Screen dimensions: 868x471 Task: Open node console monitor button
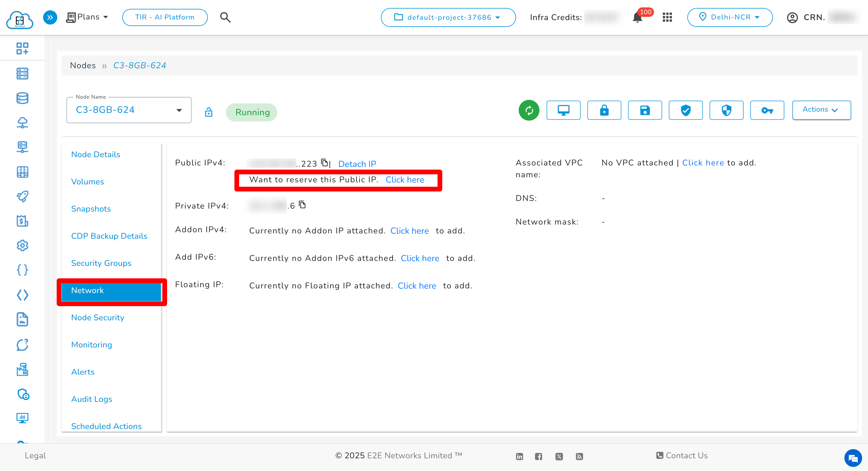pyautogui.click(x=563, y=110)
